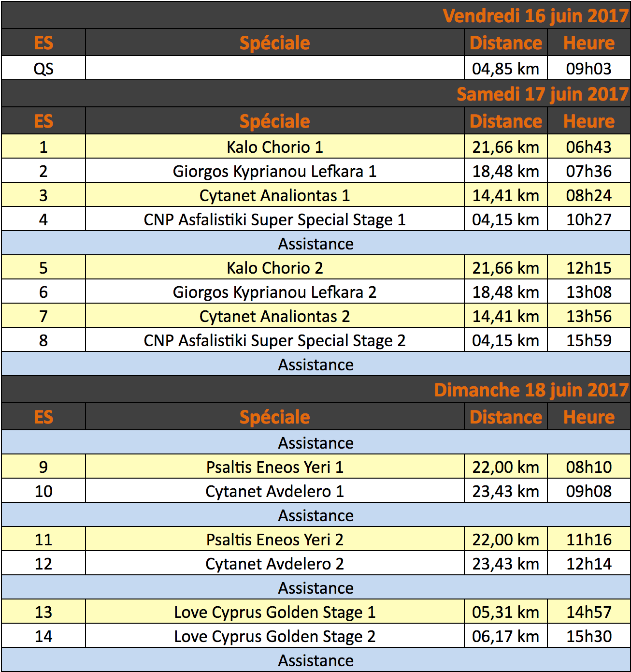Select the Kalo Chorio 1 stage row
The width and height of the screenshot is (631, 672).
(x=316, y=146)
